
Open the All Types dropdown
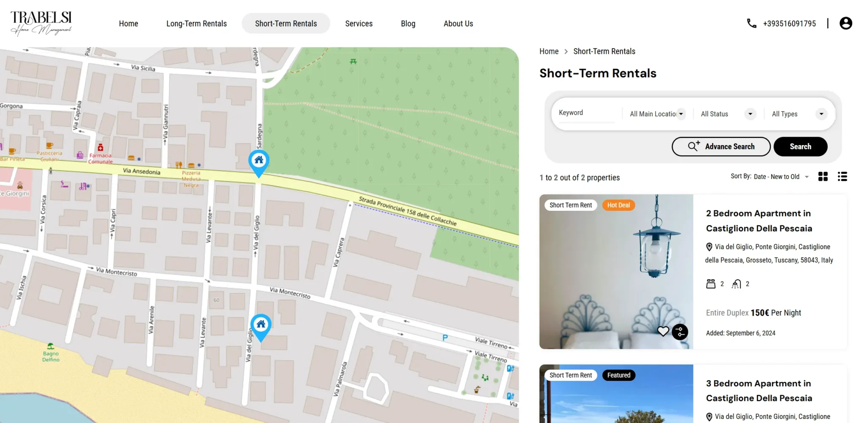coord(798,114)
